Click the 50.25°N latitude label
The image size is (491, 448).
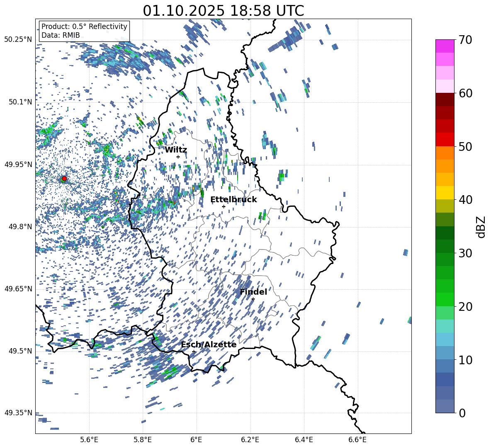click(18, 40)
